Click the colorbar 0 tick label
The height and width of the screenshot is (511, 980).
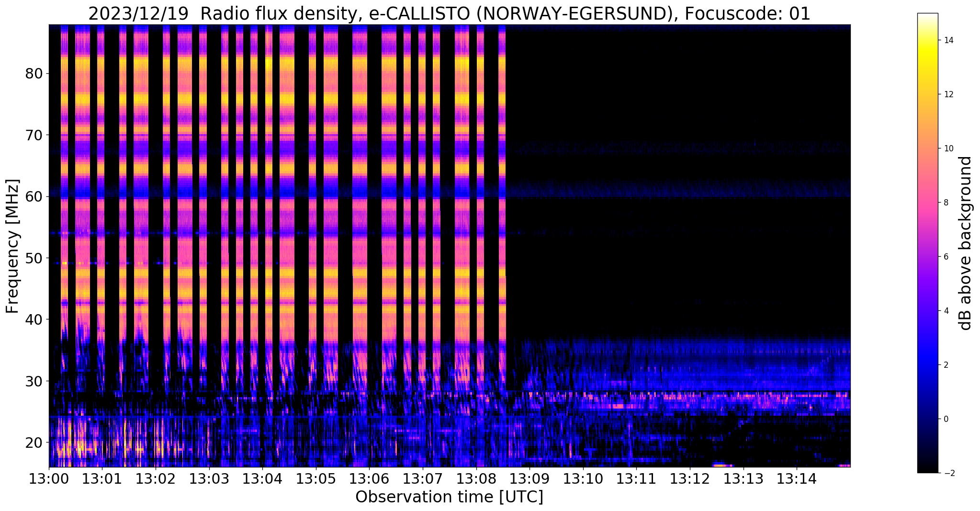point(946,419)
